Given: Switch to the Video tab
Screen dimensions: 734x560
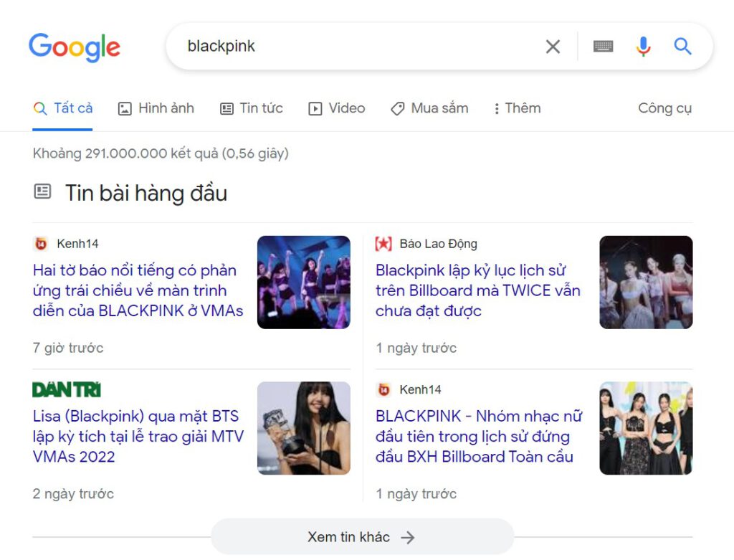Looking at the screenshot, I should [335, 108].
